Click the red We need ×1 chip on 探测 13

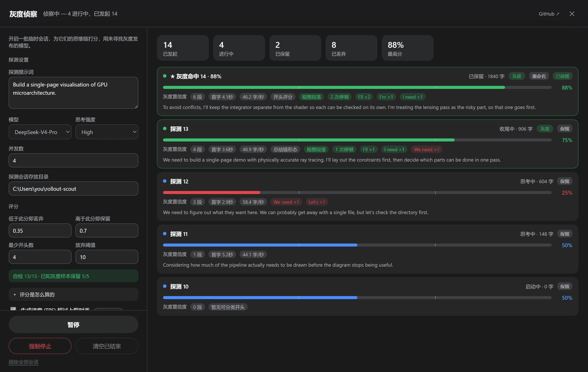[x=426, y=149]
